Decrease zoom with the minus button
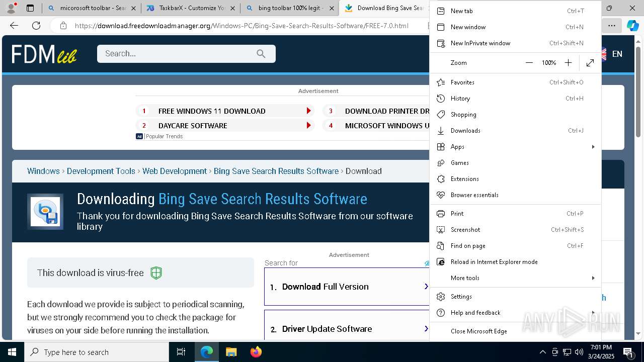The width and height of the screenshot is (644, 362). [529, 63]
